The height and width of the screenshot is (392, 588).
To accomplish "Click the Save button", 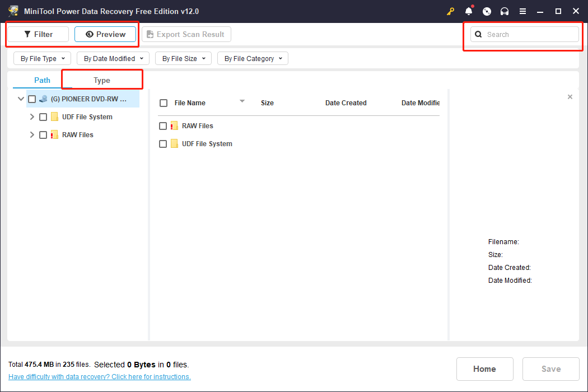I will point(551,369).
